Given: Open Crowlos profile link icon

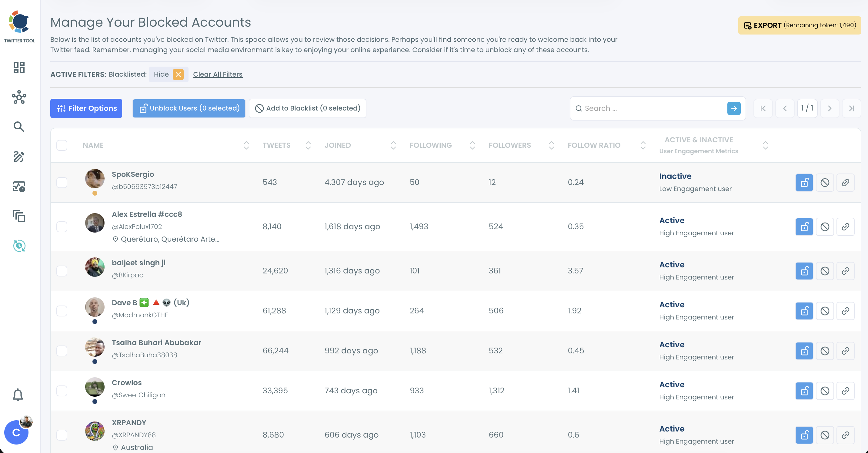Looking at the screenshot, I should coord(846,391).
